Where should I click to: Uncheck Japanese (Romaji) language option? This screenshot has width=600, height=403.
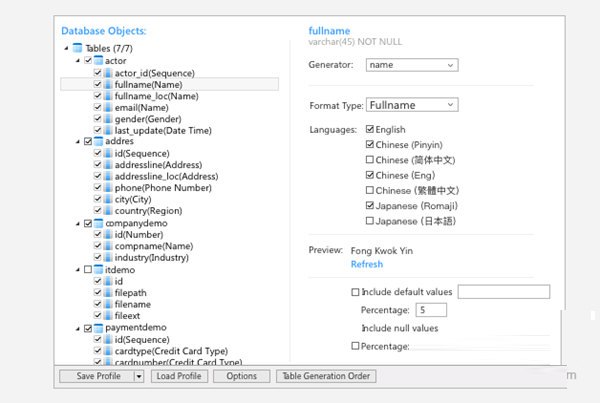tap(370, 206)
